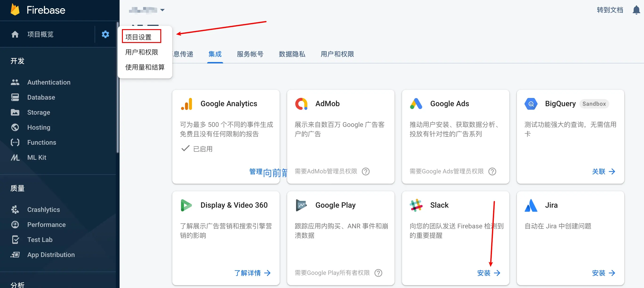Click the Crashlytics icon in sidebar
Image resolution: width=644 pixels, height=288 pixels.
click(x=15, y=209)
